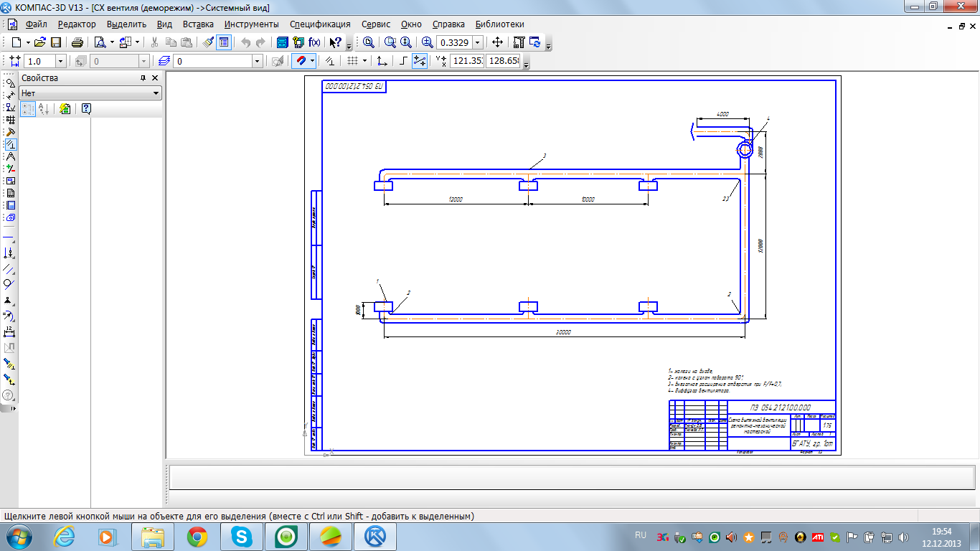Close the Свойства properties panel
The height and width of the screenshot is (551, 980).
155,78
